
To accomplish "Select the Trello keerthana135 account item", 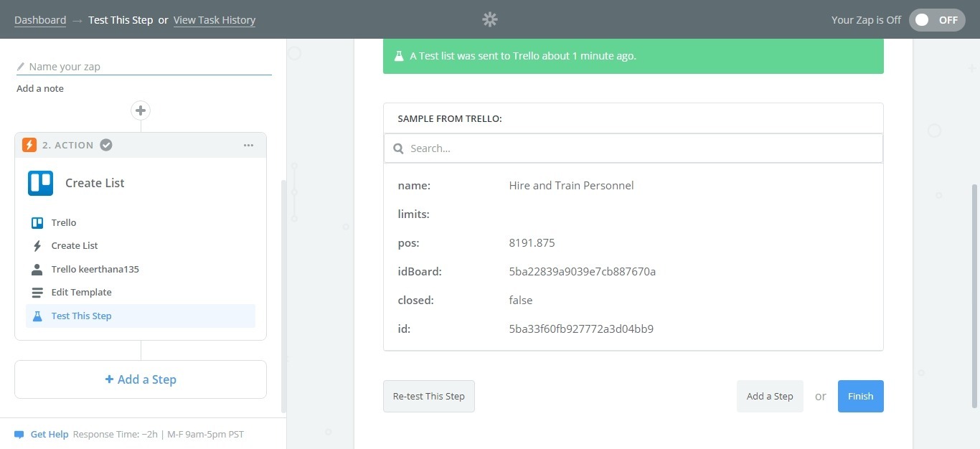I will tap(141, 269).
